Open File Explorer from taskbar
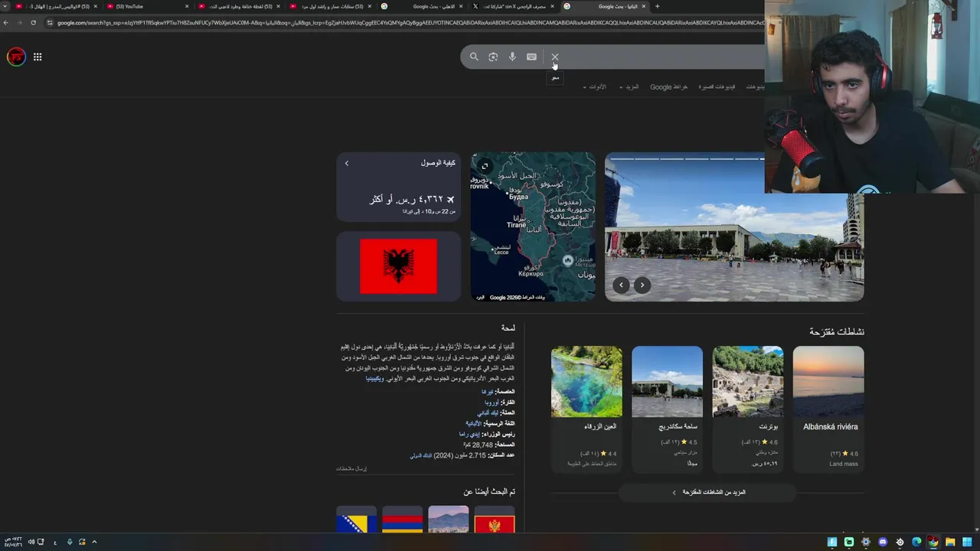The height and width of the screenshot is (551, 980). 950,542
